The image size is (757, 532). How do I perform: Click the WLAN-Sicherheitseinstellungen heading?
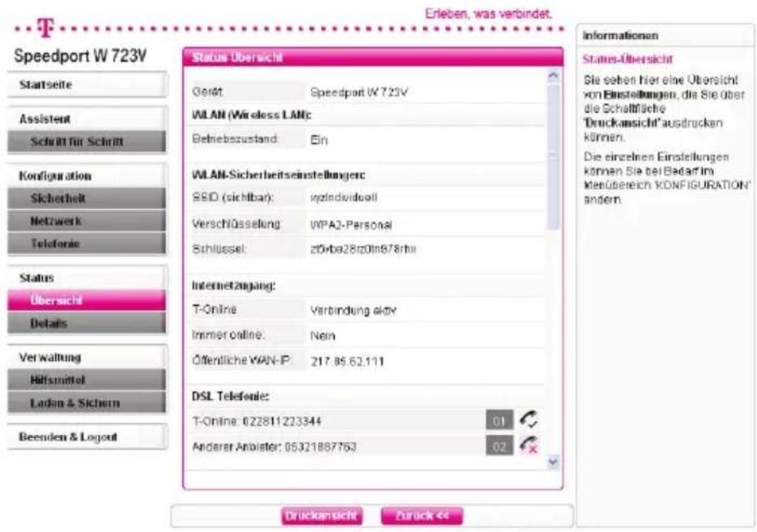[x=279, y=175]
